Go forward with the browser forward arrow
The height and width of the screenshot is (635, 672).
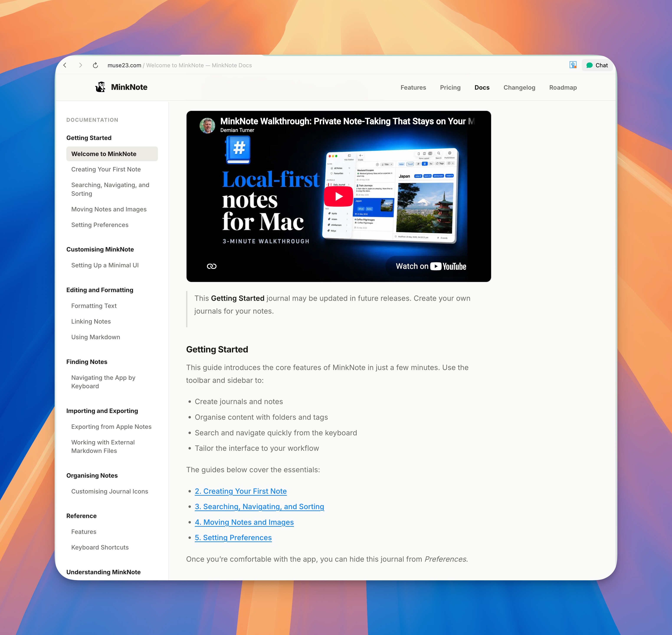tap(80, 65)
